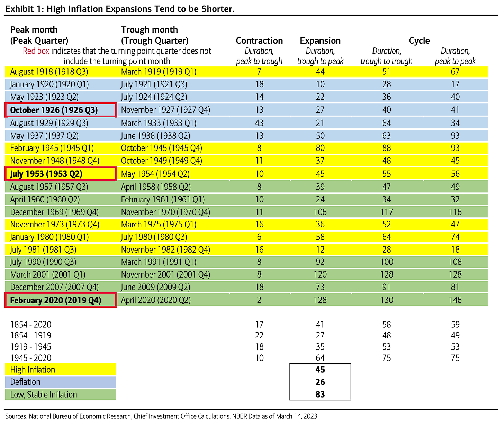Select 'March 1933 (1933 Q1)' trough cell
This screenshot has width=504, height=426.
(159, 123)
